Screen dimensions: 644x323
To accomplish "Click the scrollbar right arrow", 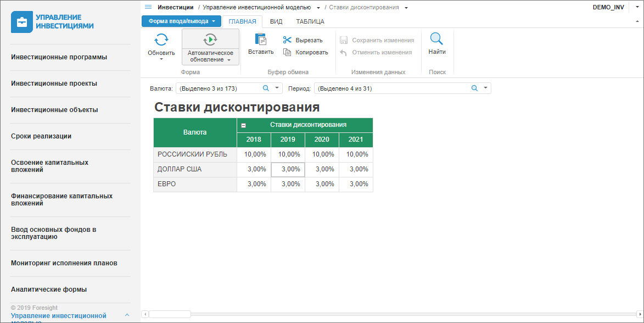I will (640, 314).
